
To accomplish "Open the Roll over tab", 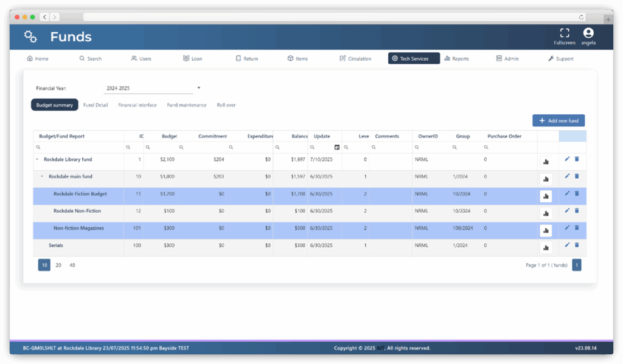I will 226,105.
